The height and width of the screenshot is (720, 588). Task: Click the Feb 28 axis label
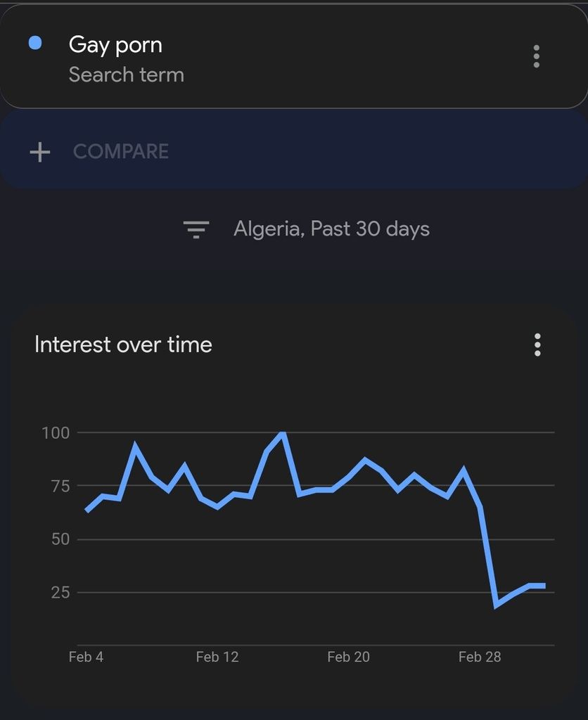click(x=480, y=657)
